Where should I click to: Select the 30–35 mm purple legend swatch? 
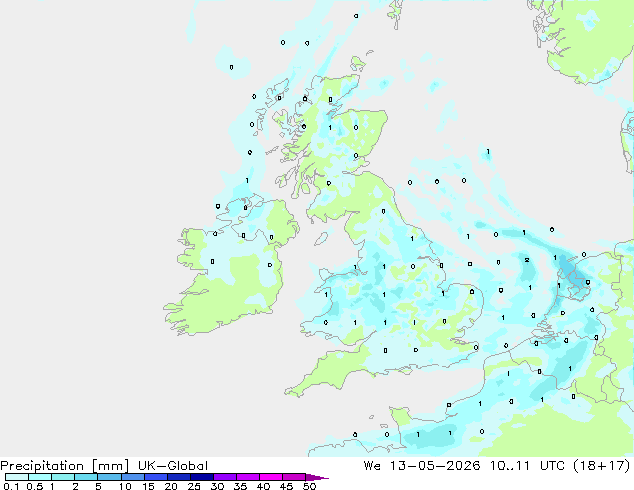(x=225, y=477)
